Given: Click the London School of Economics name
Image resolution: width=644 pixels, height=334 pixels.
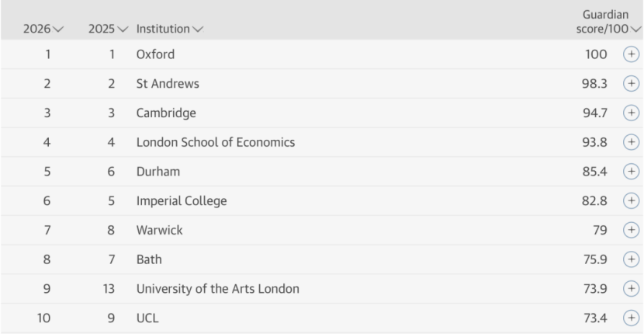Looking at the screenshot, I should coord(216,142).
